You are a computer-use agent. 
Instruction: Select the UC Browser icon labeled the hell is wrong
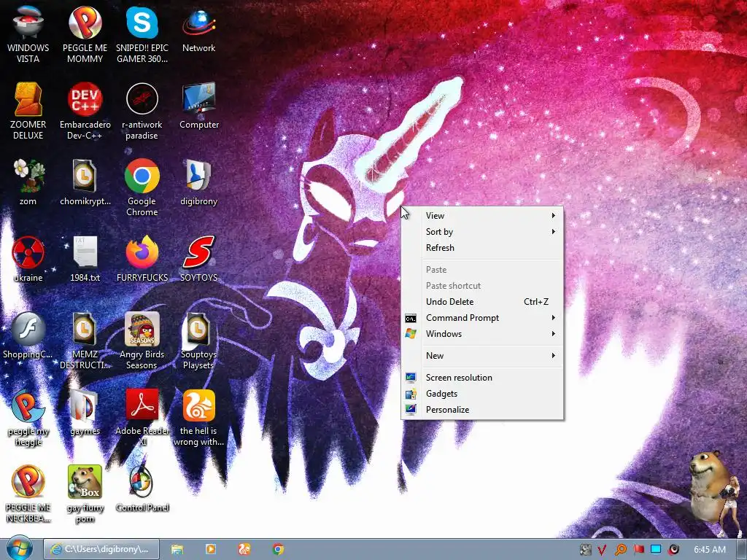point(198,417)
